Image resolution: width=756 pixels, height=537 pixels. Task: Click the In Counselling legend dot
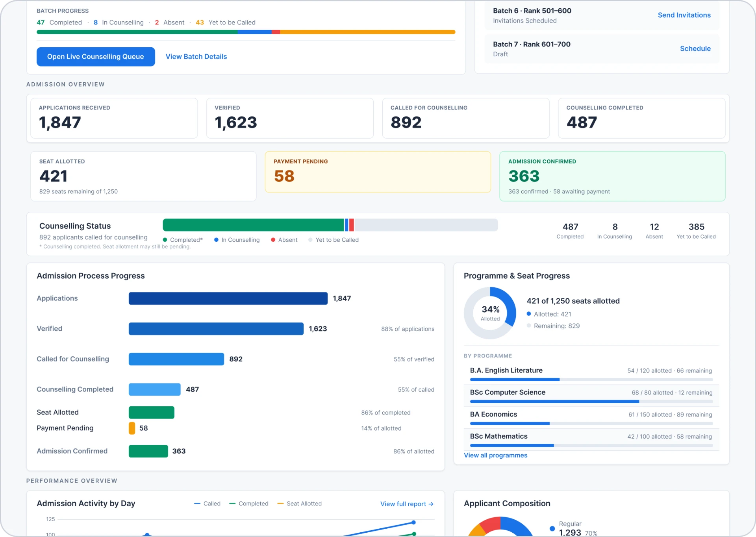216,240
